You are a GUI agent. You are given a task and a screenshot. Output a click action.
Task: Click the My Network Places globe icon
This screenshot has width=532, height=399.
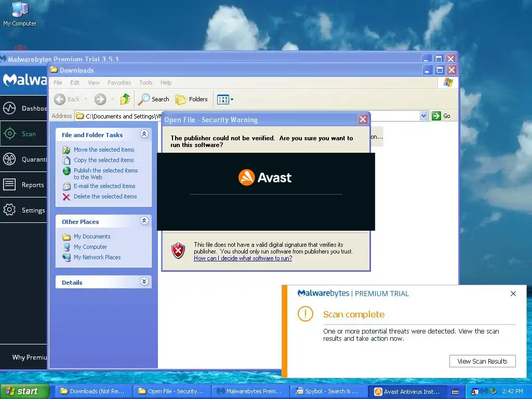[66, 257]
